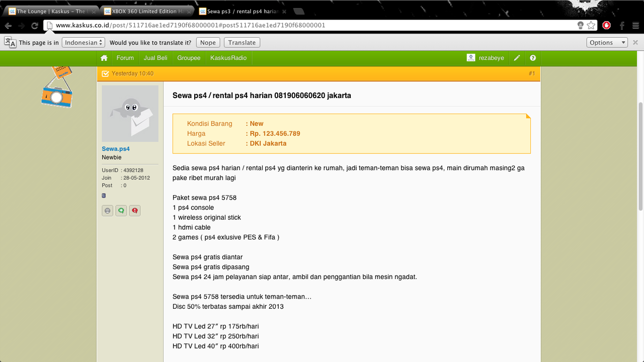The height and width of the screenshot is (362, 644).
Task: Click the Join 28-05-2012 text
Action: [126, 178]
